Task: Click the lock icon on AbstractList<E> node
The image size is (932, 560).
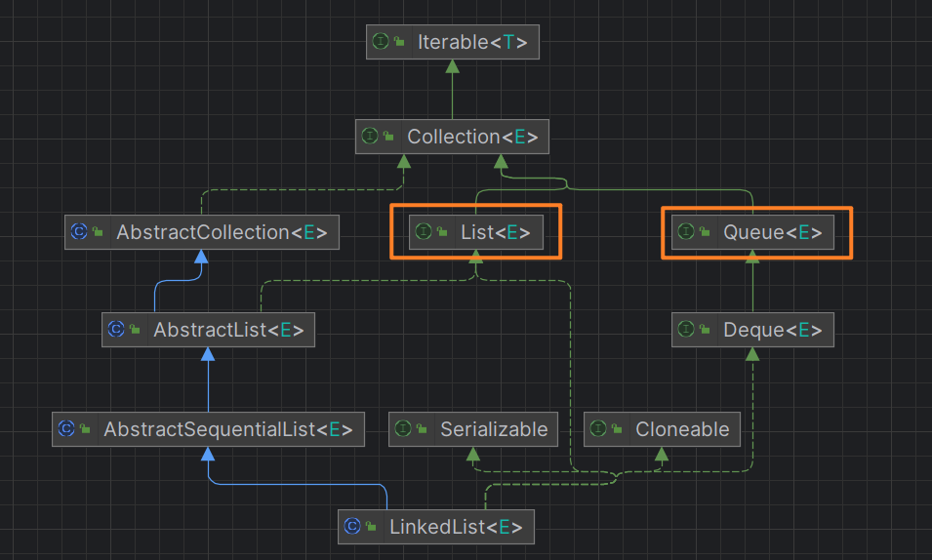Action: click(135, 329)
